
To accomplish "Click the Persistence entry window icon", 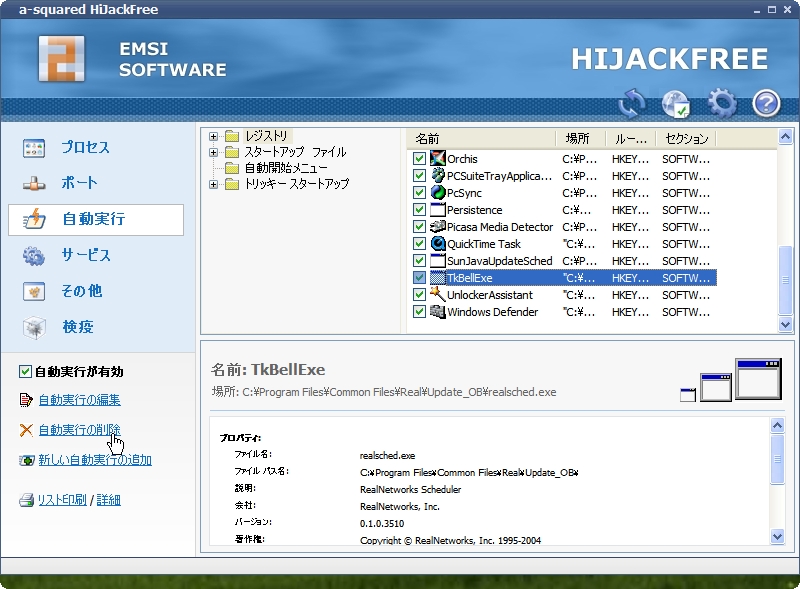I will (438, 209).
